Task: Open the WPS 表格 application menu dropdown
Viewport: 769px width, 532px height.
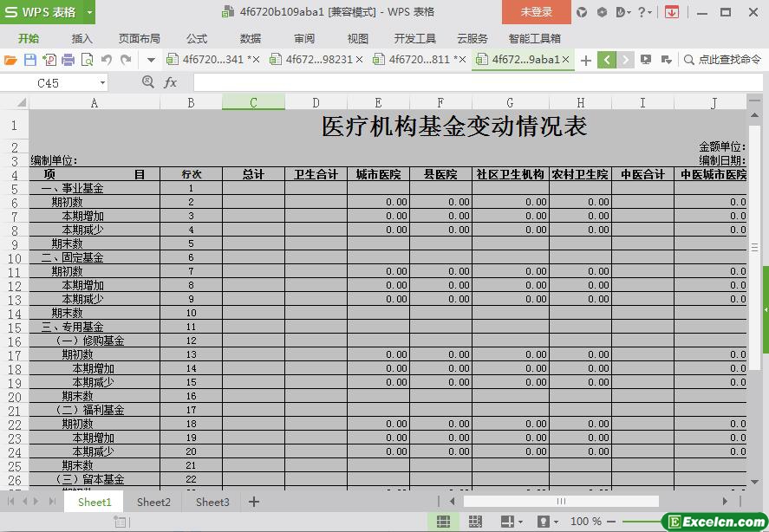Action: click(x=88, y=12)
